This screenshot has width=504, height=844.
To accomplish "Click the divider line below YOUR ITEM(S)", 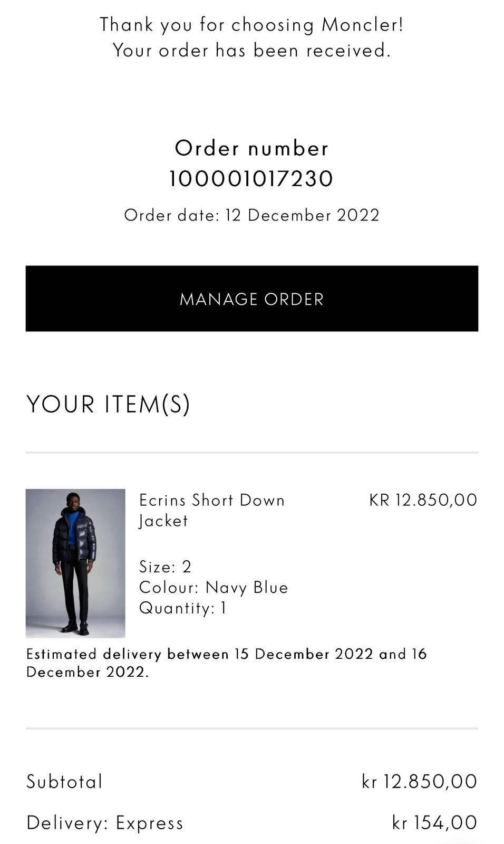I will (x=251, y=453).
